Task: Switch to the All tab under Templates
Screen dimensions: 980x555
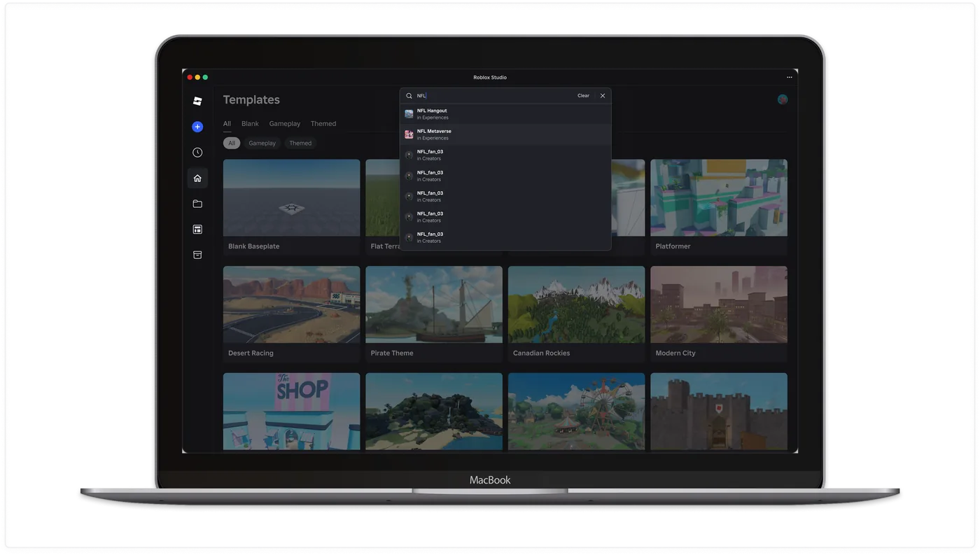Action: tap(227, 124)
